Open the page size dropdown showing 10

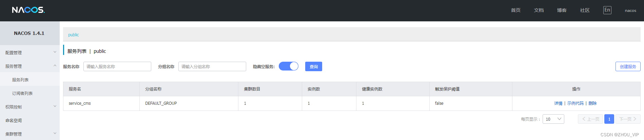(x=553, y=119)
